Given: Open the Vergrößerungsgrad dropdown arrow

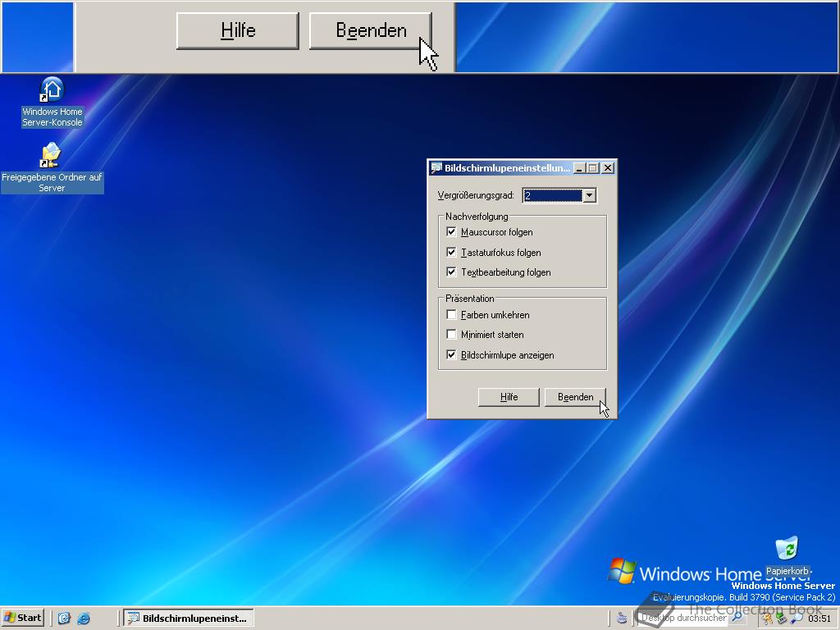Looking at the screenshot, I should 589,195.
